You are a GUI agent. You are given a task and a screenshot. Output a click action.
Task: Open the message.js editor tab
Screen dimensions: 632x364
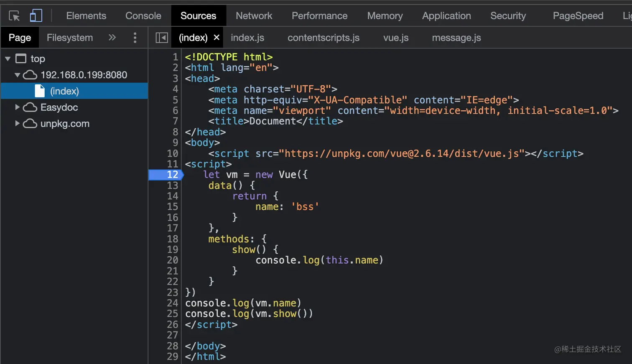point(456,38)
